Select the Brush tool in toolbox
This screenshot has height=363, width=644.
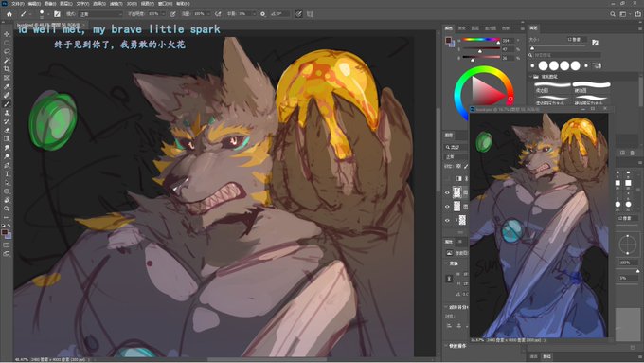coord(7,104)
